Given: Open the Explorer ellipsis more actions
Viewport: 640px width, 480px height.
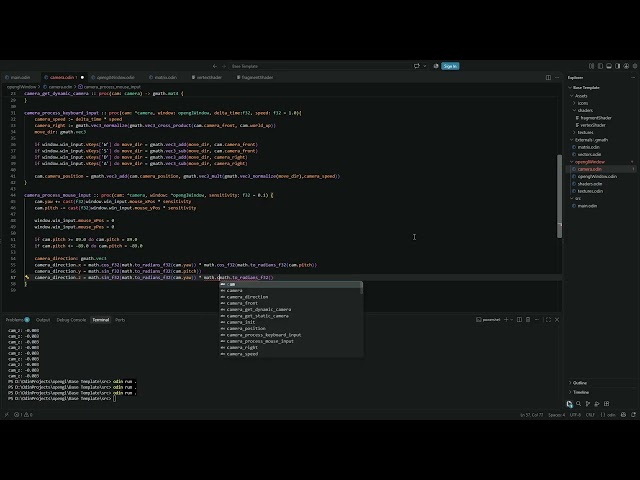Looking at the screenshot, I should click(633, 78).
